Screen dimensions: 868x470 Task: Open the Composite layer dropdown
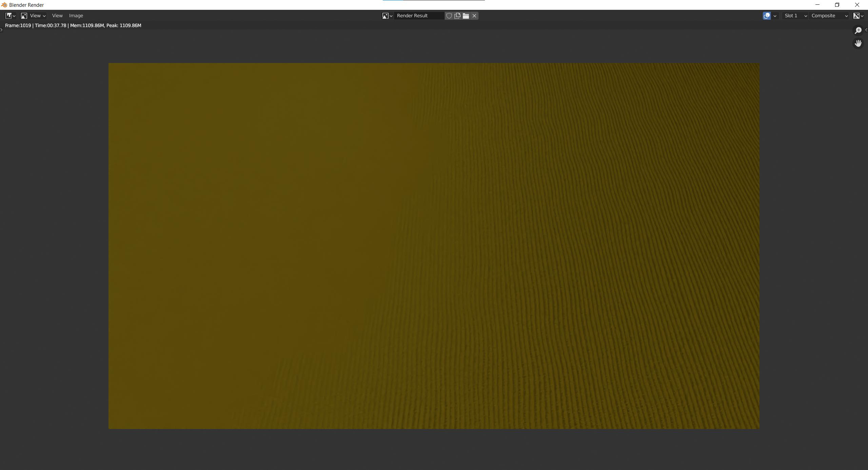click(829, 16)
